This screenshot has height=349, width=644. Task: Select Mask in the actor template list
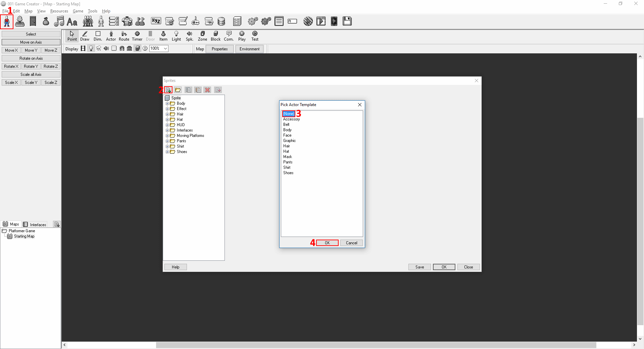pos(288,157)
